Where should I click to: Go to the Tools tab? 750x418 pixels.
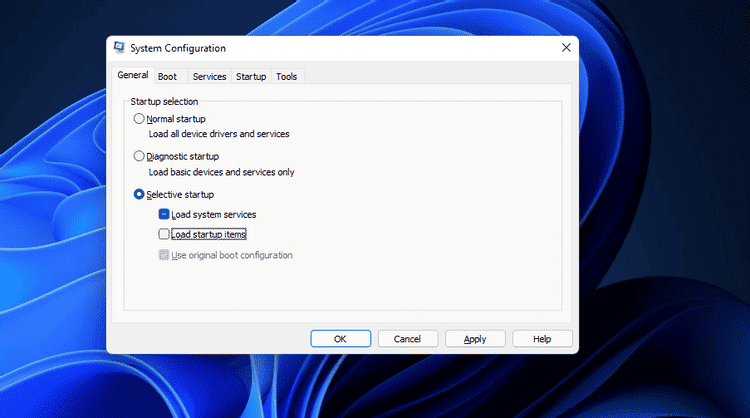(x=287, y=77)
